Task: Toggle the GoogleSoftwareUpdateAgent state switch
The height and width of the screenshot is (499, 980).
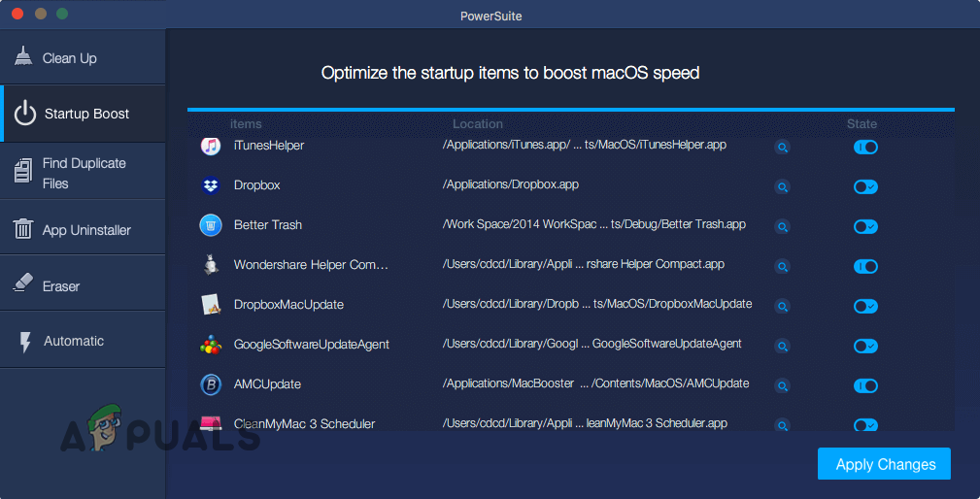Action: pos(865,346)
